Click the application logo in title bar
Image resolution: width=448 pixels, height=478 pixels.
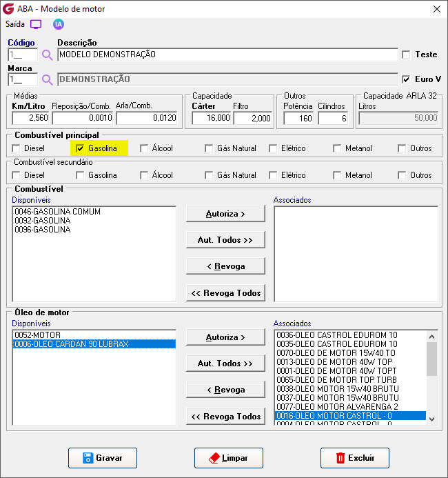click(8, 9)
